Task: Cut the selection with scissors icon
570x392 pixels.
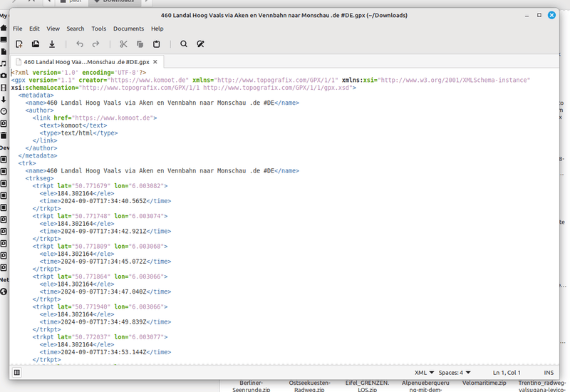Action: pos(123,44)
